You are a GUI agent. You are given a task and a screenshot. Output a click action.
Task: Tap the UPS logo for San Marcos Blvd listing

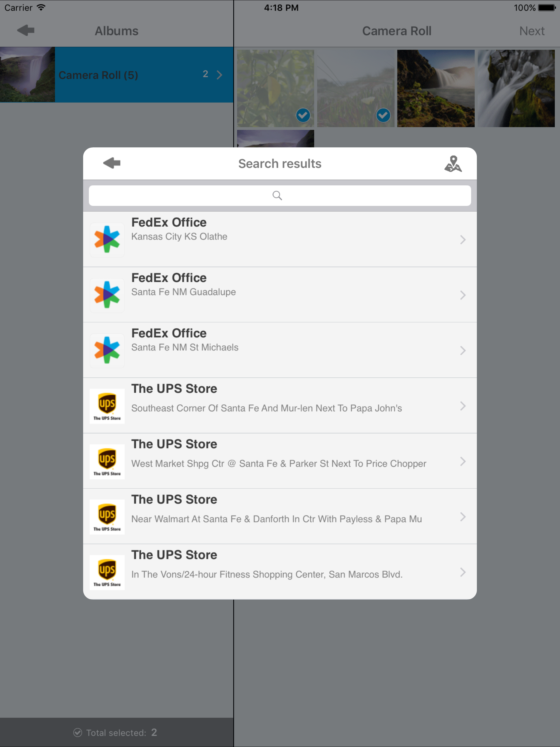(107, 572)
